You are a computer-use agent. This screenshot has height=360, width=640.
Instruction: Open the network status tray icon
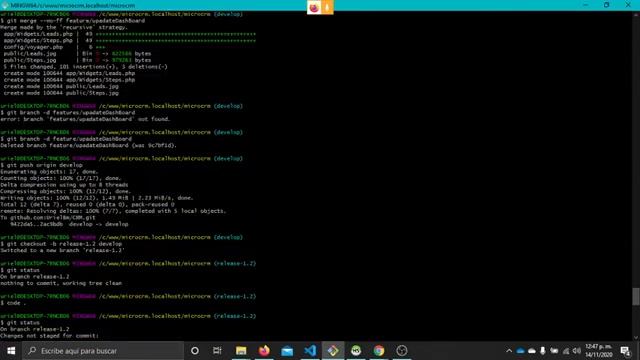[x=566, y=351]
